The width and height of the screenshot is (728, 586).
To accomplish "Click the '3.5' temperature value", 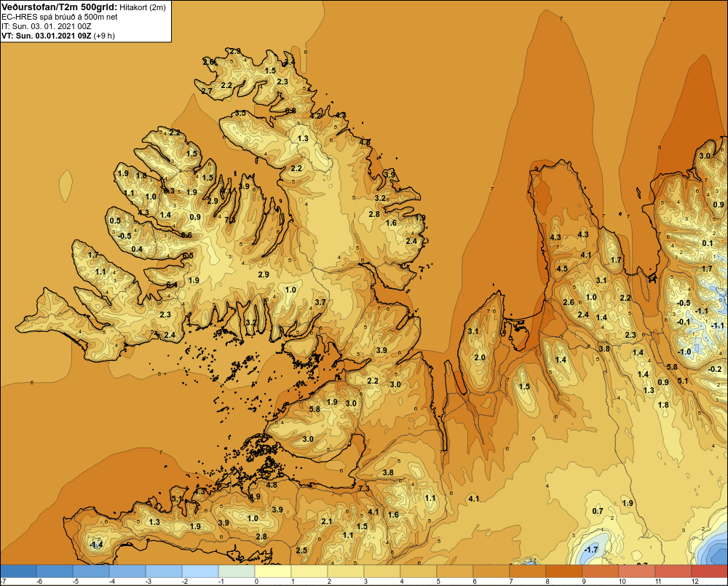I will tap(240, 113).
